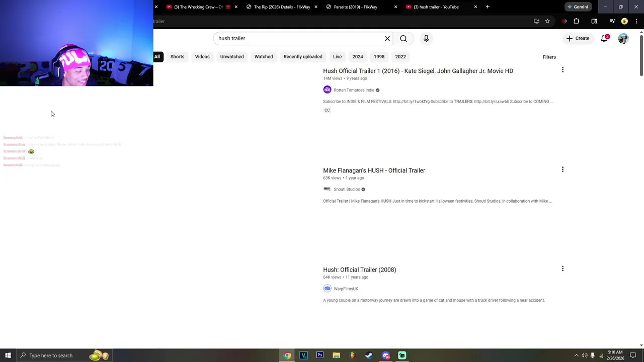644x362 pixels.
Task: Close the Parasite (2019) FlixWay tab
Action: (395, 7)
